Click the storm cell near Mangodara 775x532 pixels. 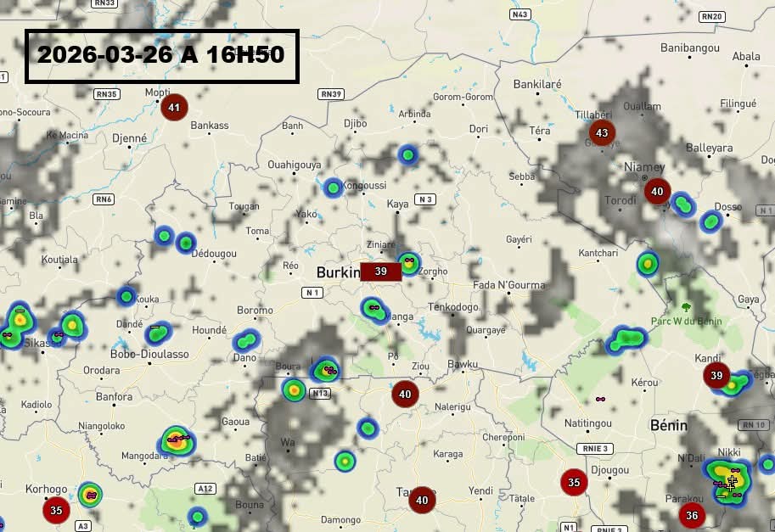(x=176, y=440)
